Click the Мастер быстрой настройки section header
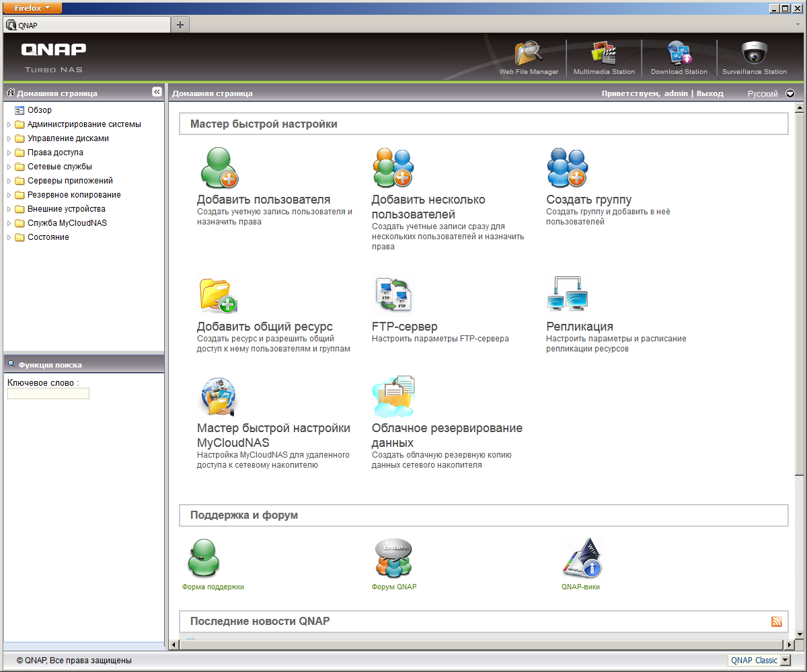Screen dimensions: 807x672 pyautogui.click(x=484, y=124)
